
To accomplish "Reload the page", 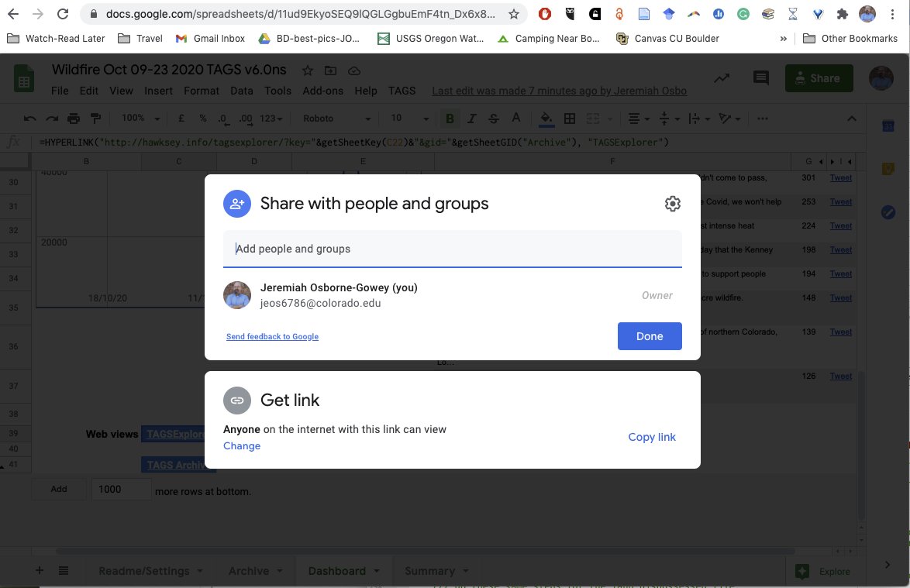I will coord(63,14).
